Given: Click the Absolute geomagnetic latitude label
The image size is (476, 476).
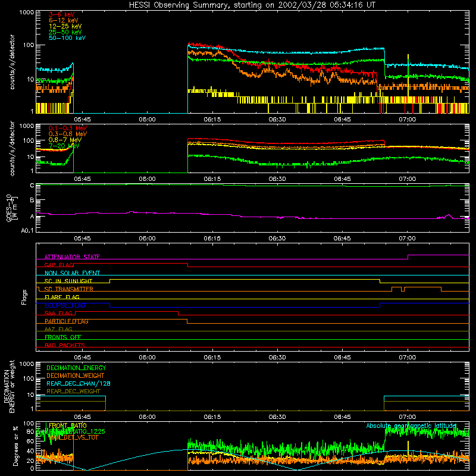Looking at the screenshot, I should click(x=411, y=425).
